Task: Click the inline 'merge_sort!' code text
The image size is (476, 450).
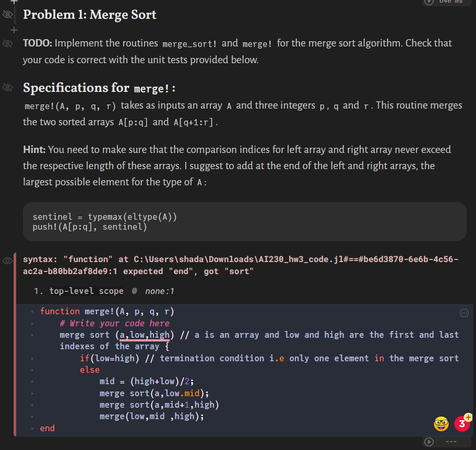Action: 190,44
